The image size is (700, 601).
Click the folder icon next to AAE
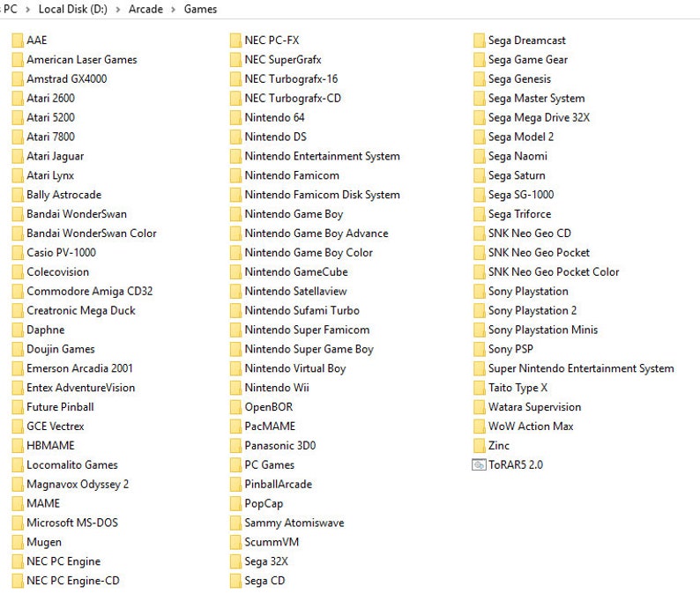18,41
